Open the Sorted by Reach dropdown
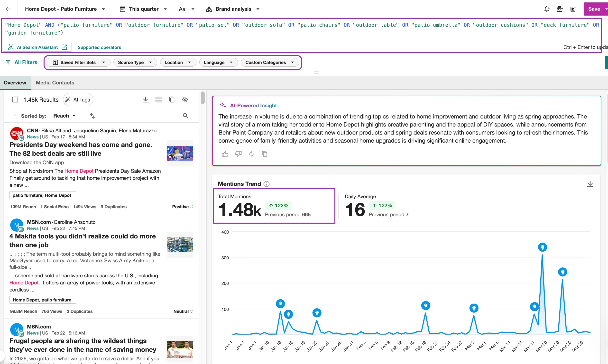This screenshot has height=364, width=608. coord(64,116)
